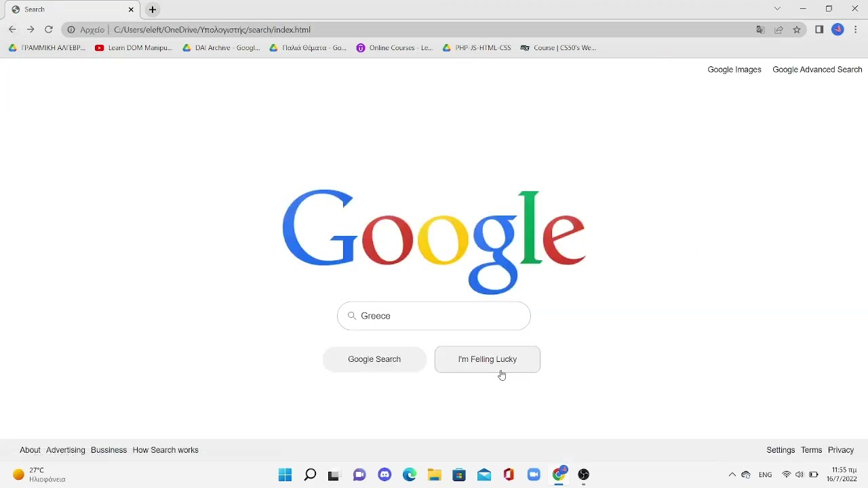Switch to Chrome in the taskbar
This screenshot has height=488, width=868.
pyautogui.click(x=559, y=474)
